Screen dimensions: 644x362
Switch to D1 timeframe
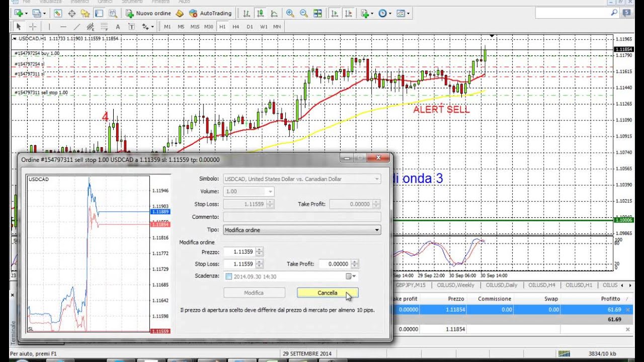pyautogui.click(x=250, y=27)
